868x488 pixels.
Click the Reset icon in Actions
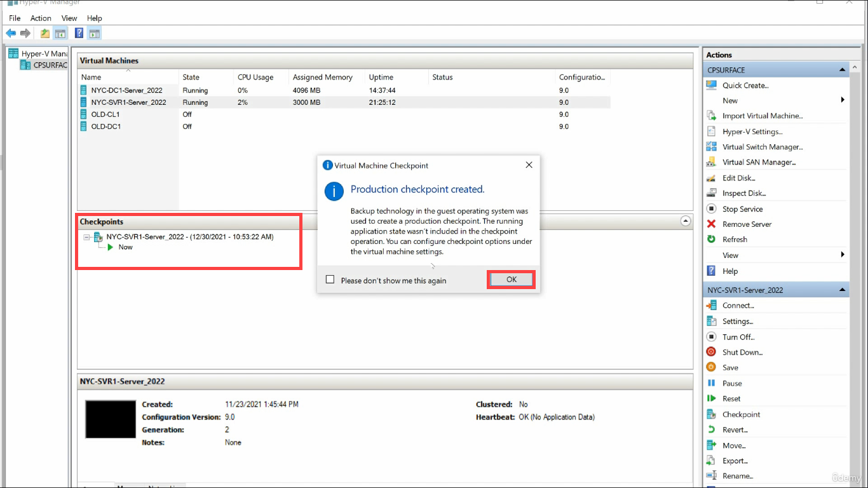click(712, 398)
